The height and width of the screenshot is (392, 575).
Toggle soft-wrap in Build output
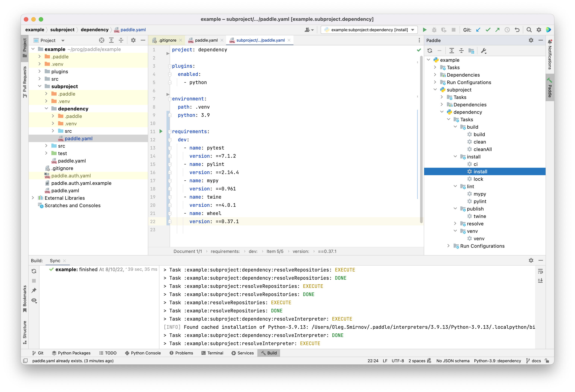point(540,271)
